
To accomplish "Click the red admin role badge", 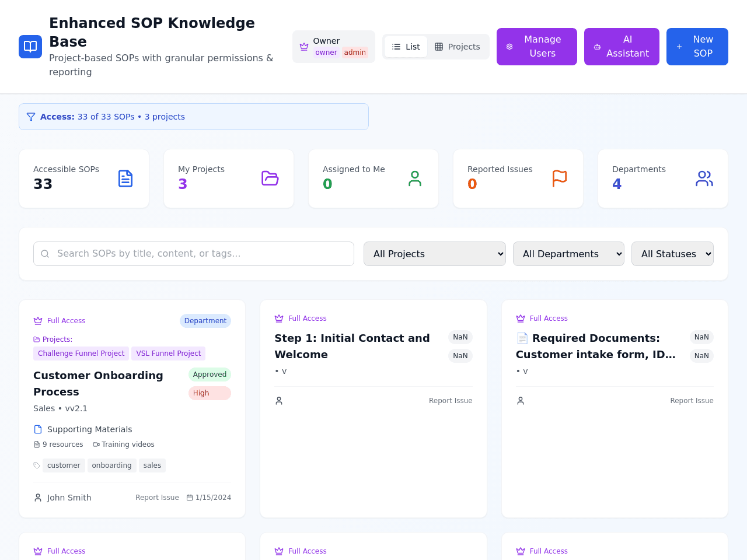I will [x=355, y=52].
